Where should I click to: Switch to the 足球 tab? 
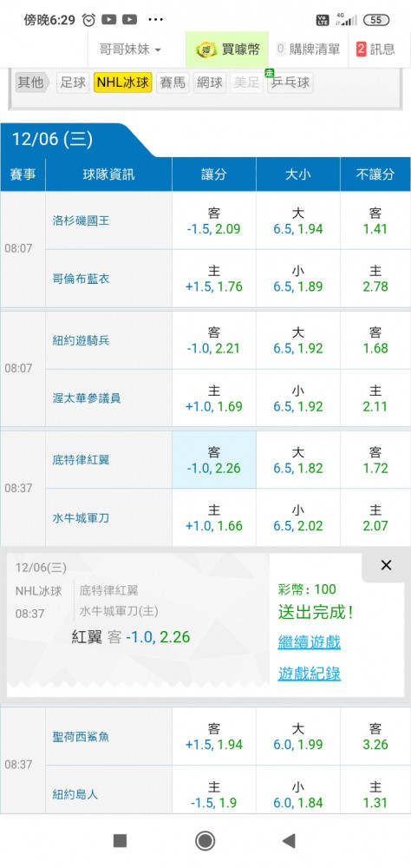point(73,83)
